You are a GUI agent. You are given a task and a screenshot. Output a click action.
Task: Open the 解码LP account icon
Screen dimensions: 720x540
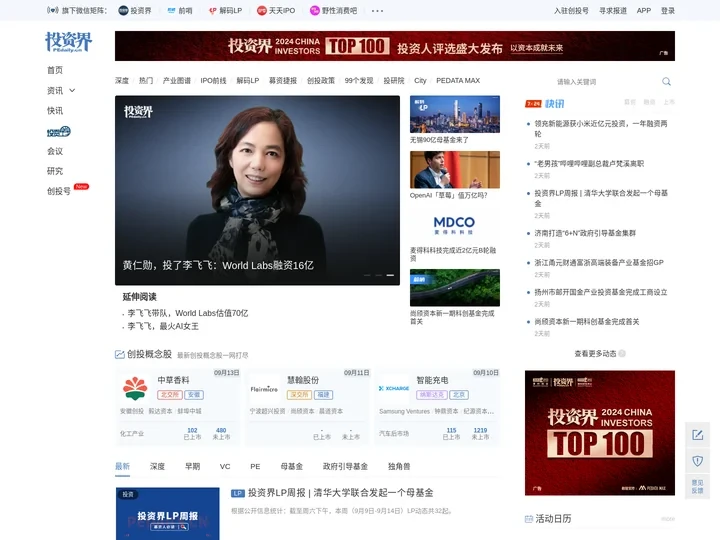pyautogui.click(x=213, y=11)
